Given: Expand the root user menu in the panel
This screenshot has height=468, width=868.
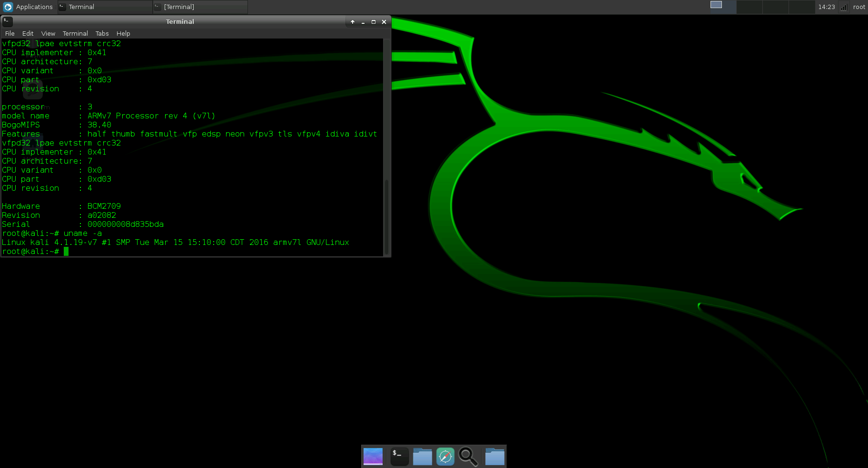Looking at the screenshot, I should (859, 7).
